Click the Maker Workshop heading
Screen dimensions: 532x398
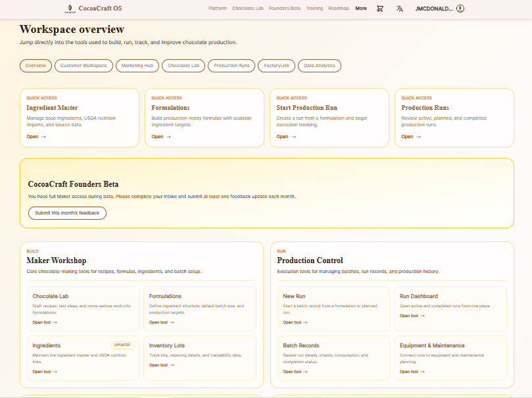(57, 261)
